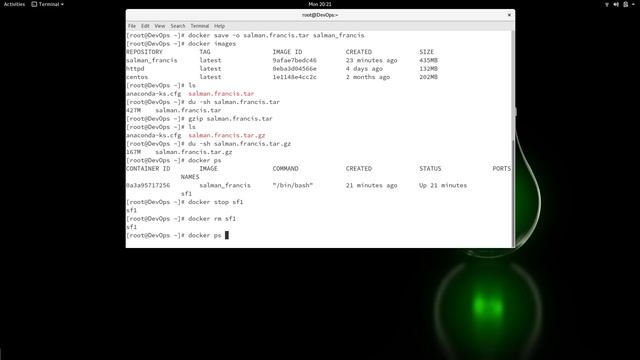Open the system menu arrow

point(633,4)
